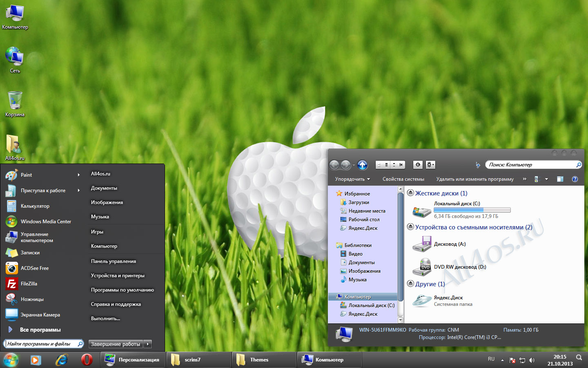The image size is (588, 368).
Task: Open Документы in Start menu
Action: [104, 188]
